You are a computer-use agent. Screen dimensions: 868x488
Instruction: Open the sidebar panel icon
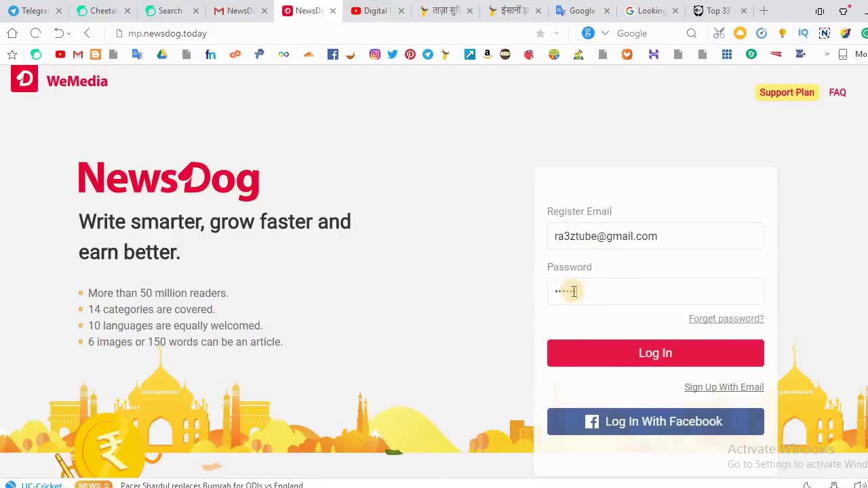click(x=820, y=11)
